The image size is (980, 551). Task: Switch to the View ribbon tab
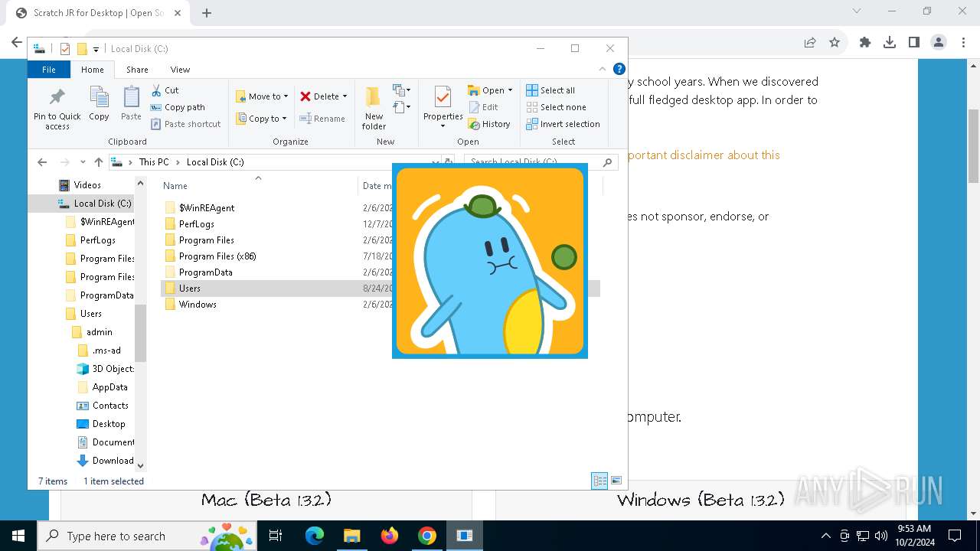tap(180, 70)
